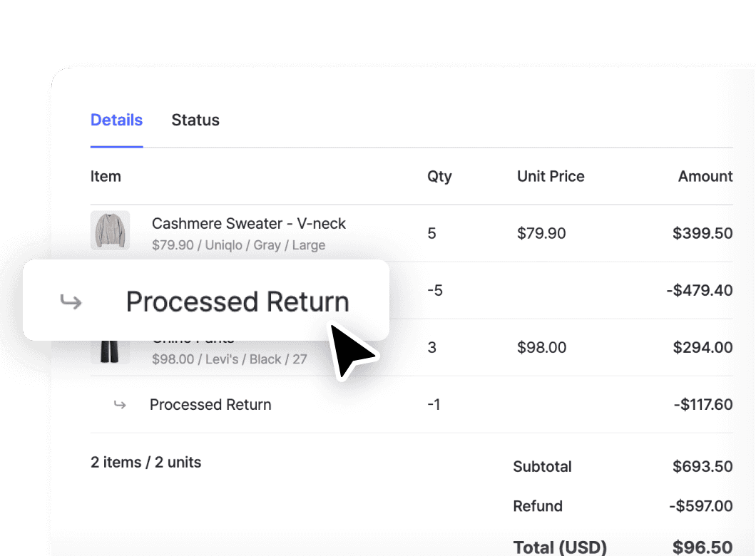
Task: Sort by the Qty column header
Action: point(439,176)
